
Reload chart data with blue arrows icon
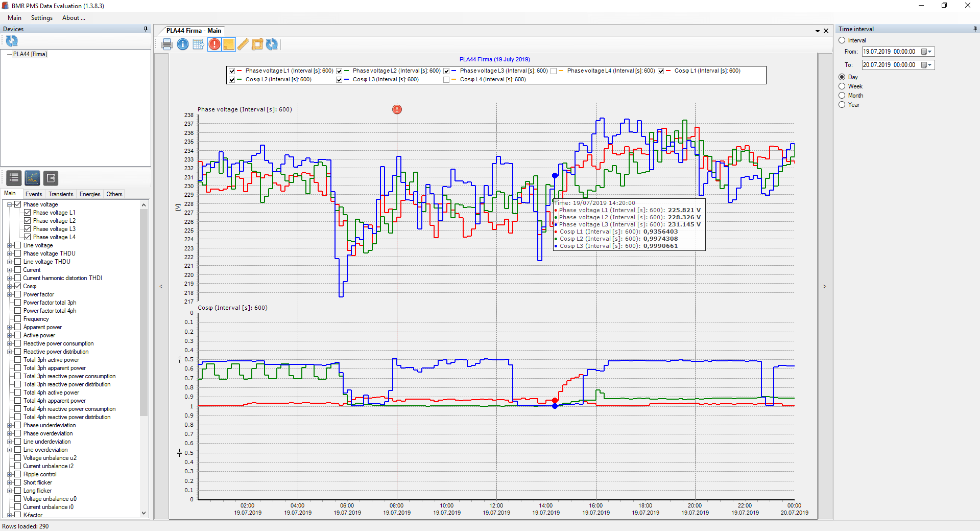272,44
